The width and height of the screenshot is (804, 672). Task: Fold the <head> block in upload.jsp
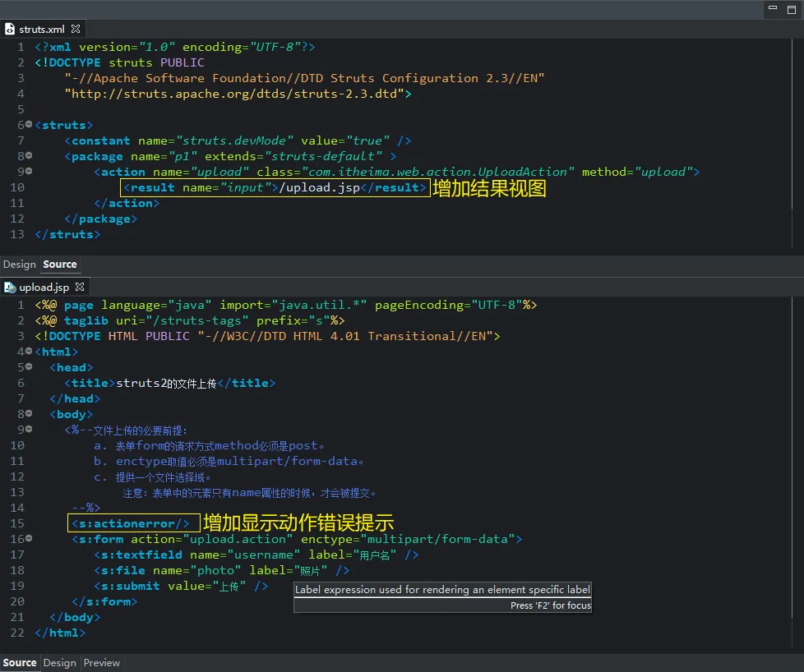click(x=29, y=367)
